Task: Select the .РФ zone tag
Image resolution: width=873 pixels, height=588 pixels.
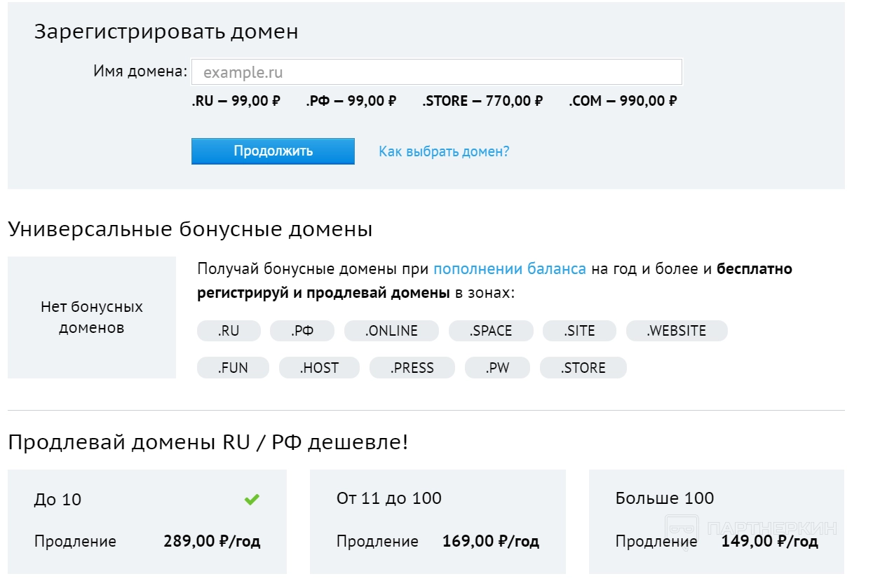Action: point(302,331)
